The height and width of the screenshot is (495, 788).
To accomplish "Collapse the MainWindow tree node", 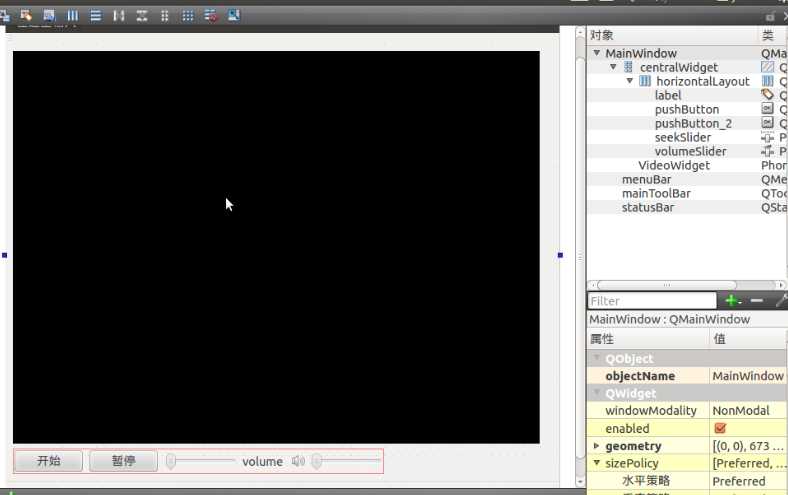I will (597, 53).
